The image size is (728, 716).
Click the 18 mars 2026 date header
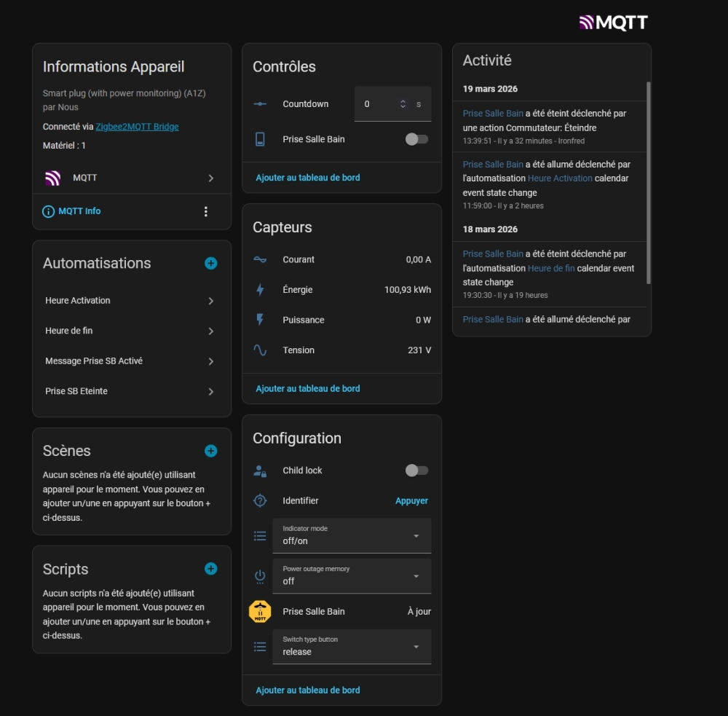coord(490,229)
